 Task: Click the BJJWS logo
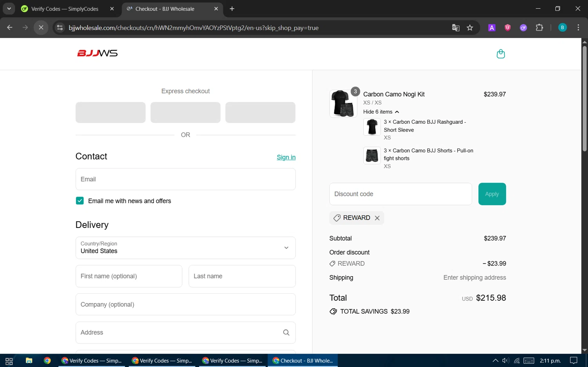tap(97, 53)
